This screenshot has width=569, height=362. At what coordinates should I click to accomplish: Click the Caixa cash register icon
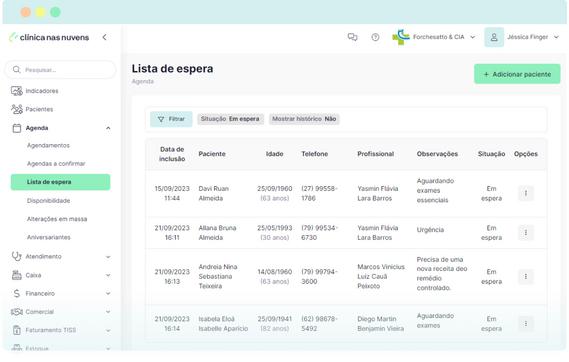pos(17,275)
